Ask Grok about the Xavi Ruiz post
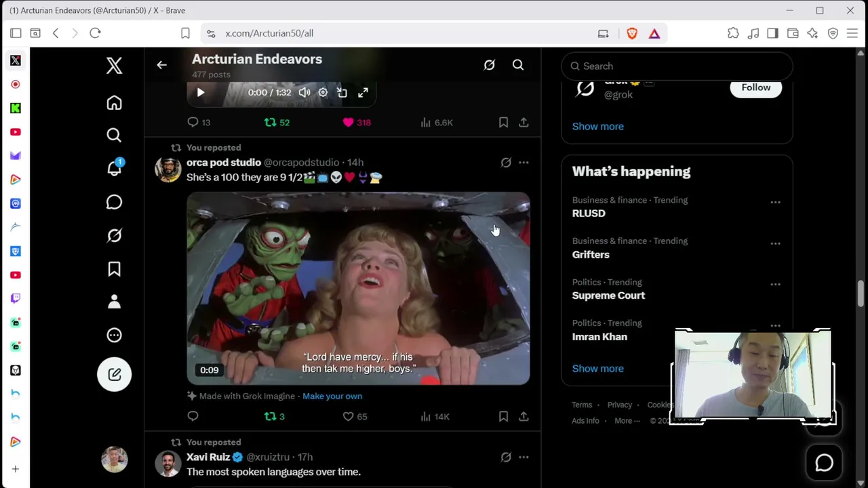Screen dimensions: 868x488 (x=506, y=457)
